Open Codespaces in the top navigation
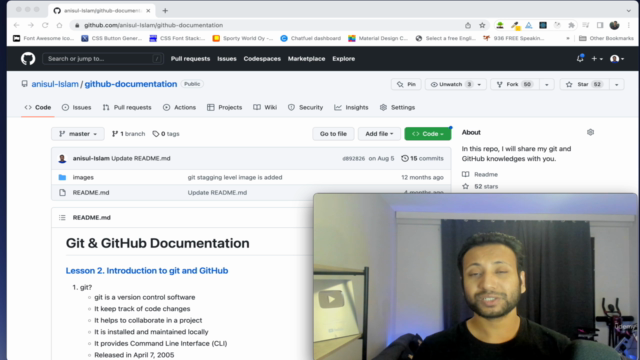Screen dimensions: 640x360 pyautogui.click(x=262, y=59)
